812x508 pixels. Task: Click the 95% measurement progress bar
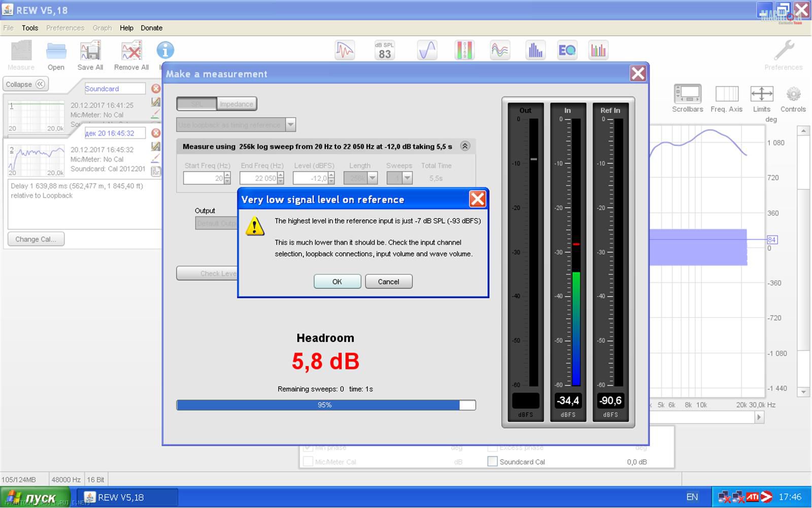click(326, 405)
